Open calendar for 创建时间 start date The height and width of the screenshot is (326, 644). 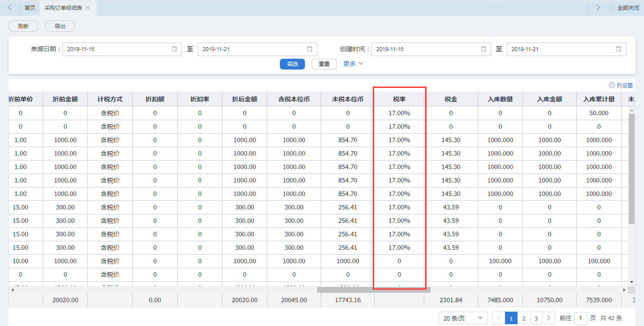(483, 49)
